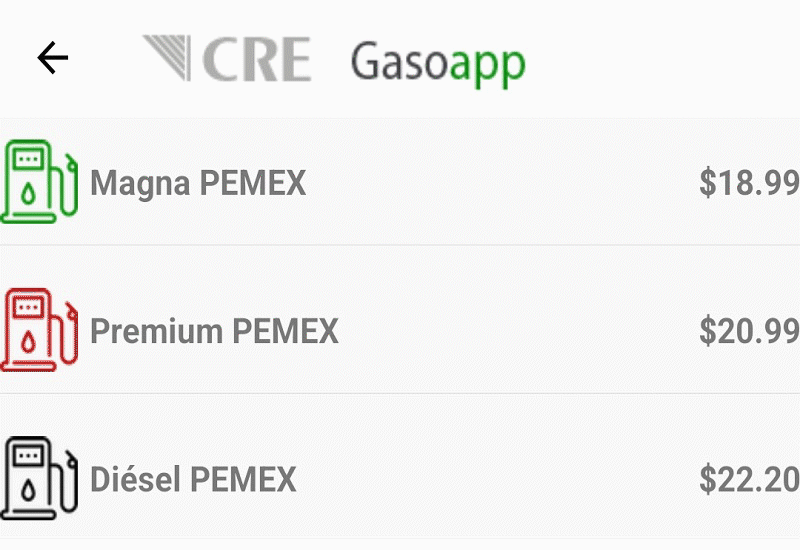This screenshot has height=550, width=800.
Task: Select the Magna PEMEX fuel label
Action: click(198, 183)
